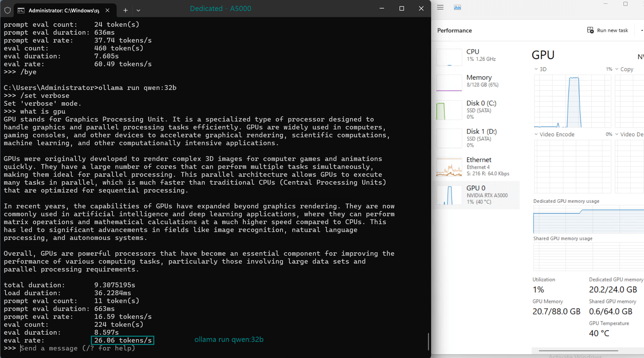
Task: Open the Task Manager hamburger navigation menu
Action: pos(440,7)
